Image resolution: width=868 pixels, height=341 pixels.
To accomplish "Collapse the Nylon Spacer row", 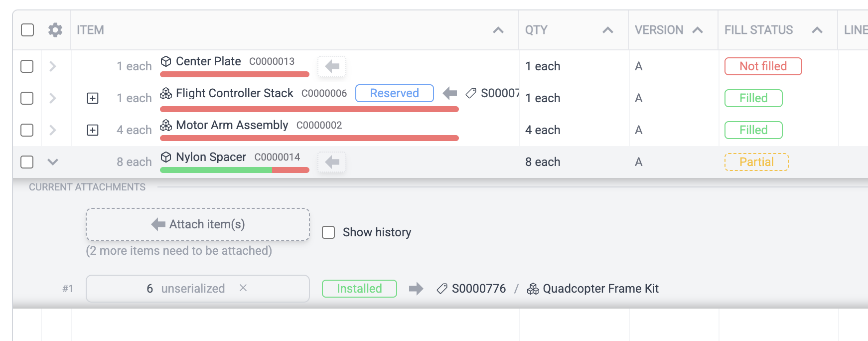I will tap(53, 162).
